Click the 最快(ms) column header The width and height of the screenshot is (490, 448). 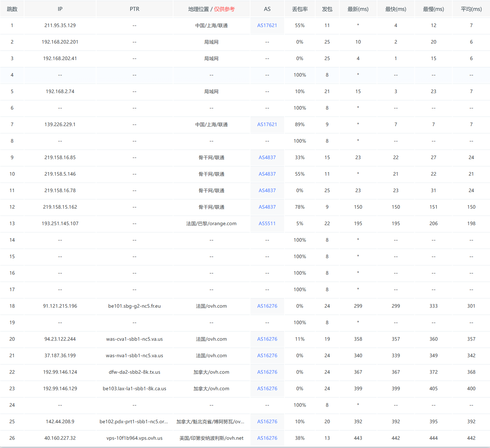click(396, 9)
